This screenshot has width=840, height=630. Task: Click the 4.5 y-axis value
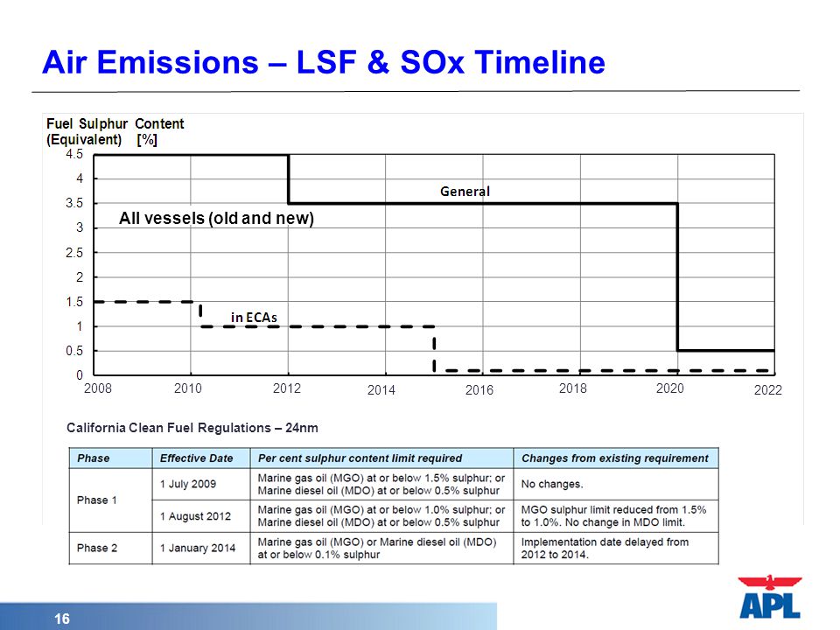pos(74,154)
